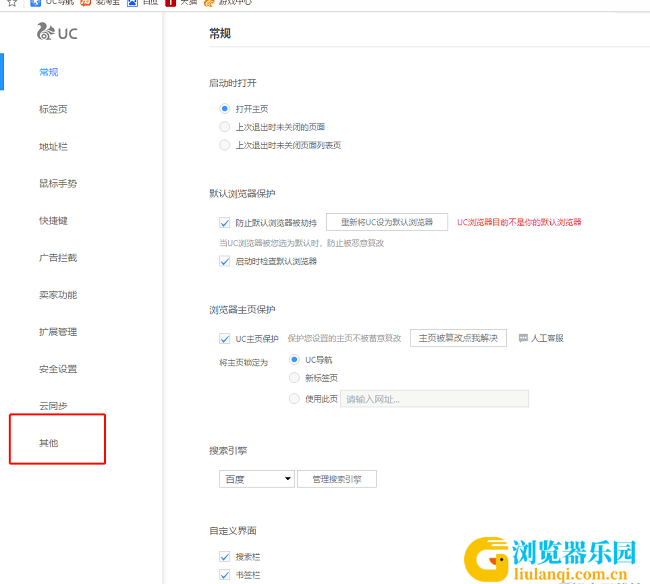Click the 管理搜索引擎 button

[337, 479]
